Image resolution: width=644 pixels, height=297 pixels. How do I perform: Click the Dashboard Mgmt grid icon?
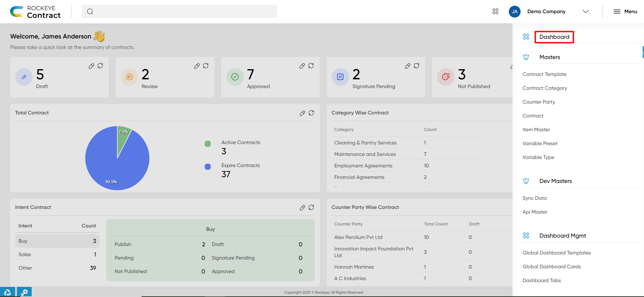(x=526, y=236)
